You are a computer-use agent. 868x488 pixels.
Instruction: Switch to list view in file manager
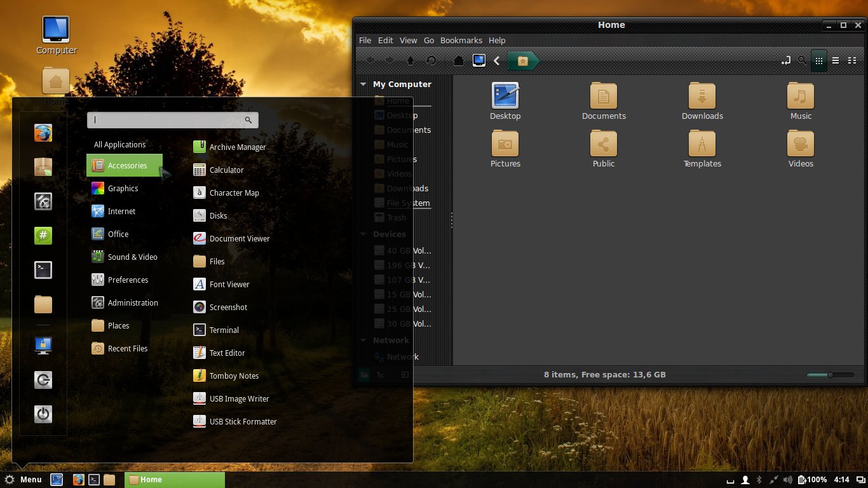coord(836,61)
